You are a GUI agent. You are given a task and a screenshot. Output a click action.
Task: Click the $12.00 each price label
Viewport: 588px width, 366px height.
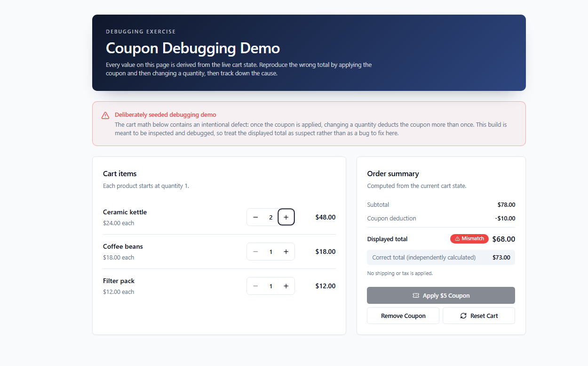coord(119,292)
